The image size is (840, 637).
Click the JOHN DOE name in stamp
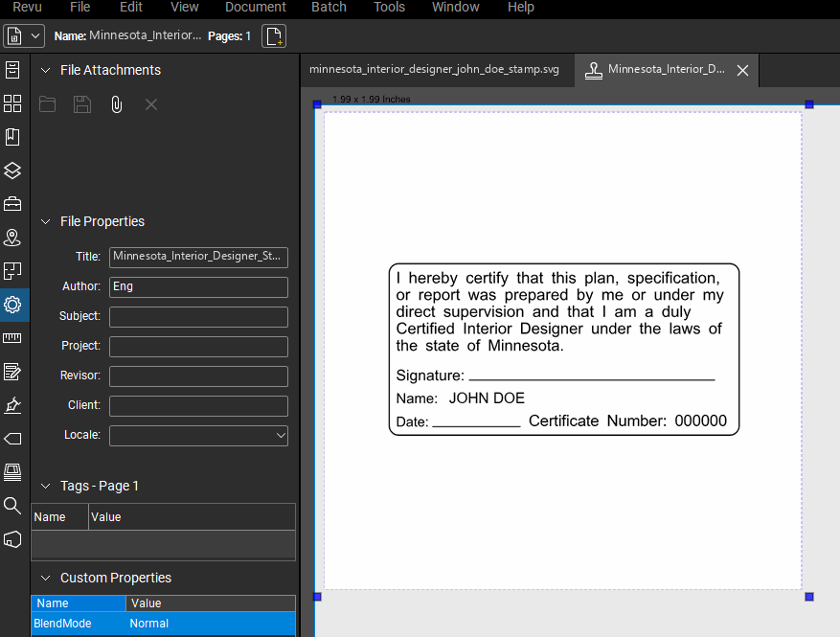487,398
